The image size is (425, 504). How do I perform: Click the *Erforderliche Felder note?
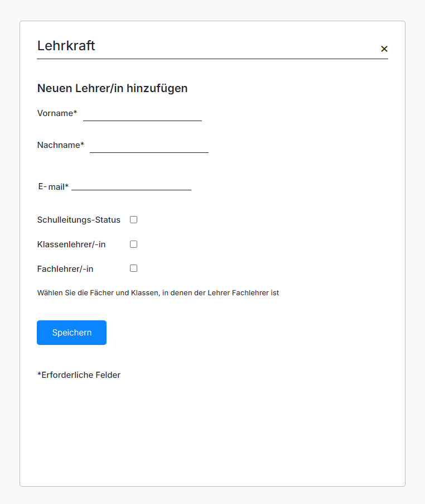pyautogui.click(x=79, y=375)
